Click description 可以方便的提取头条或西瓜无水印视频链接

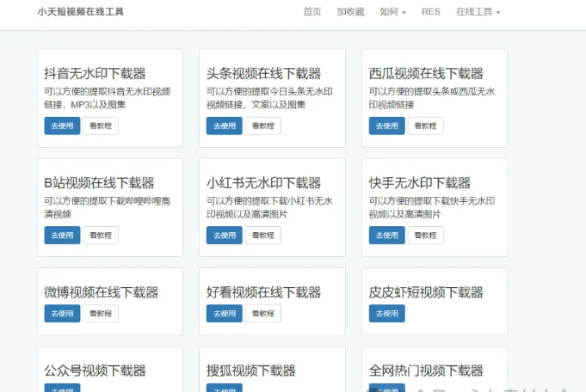(x=432, y=98)
